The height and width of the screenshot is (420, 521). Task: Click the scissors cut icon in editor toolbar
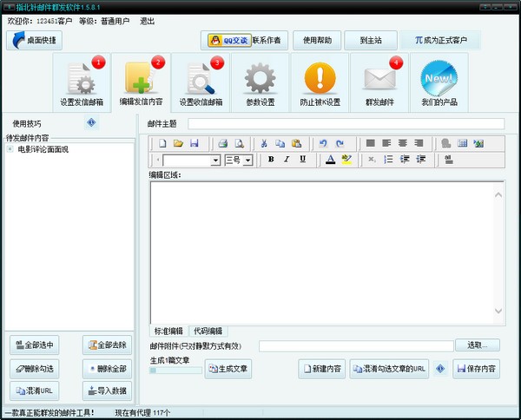point(263,143)
